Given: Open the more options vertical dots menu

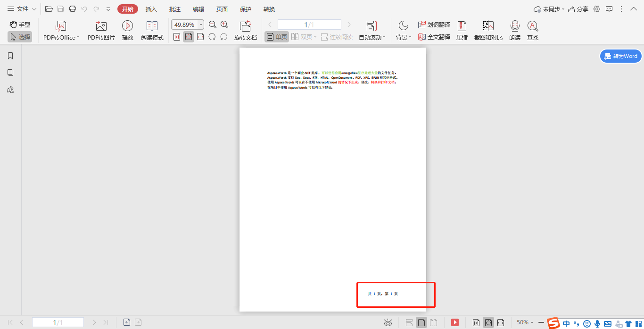Looking at the screenshot, I should pyautogui.click(x=621, y=9).
